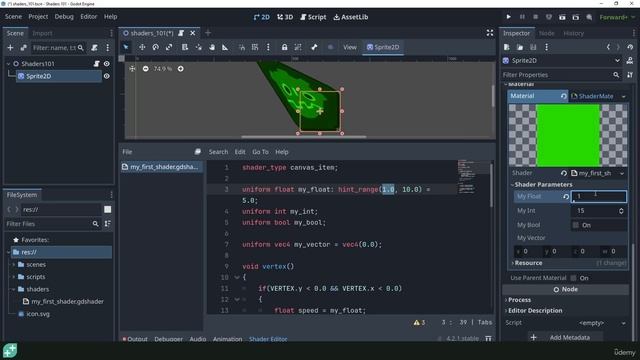Open the Output bottom panel
Screen dimensions: 640x360
tap(136, 339)
